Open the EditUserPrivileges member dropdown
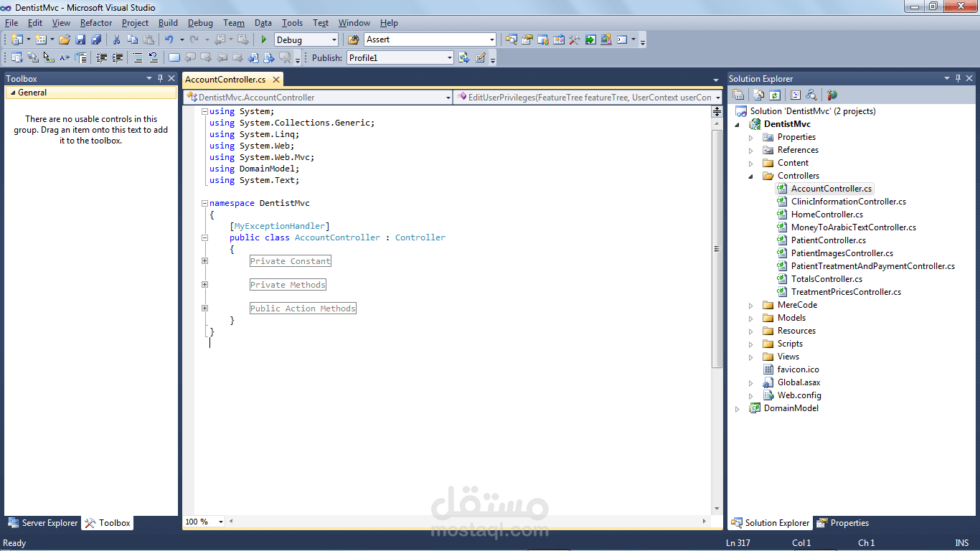 717,98
